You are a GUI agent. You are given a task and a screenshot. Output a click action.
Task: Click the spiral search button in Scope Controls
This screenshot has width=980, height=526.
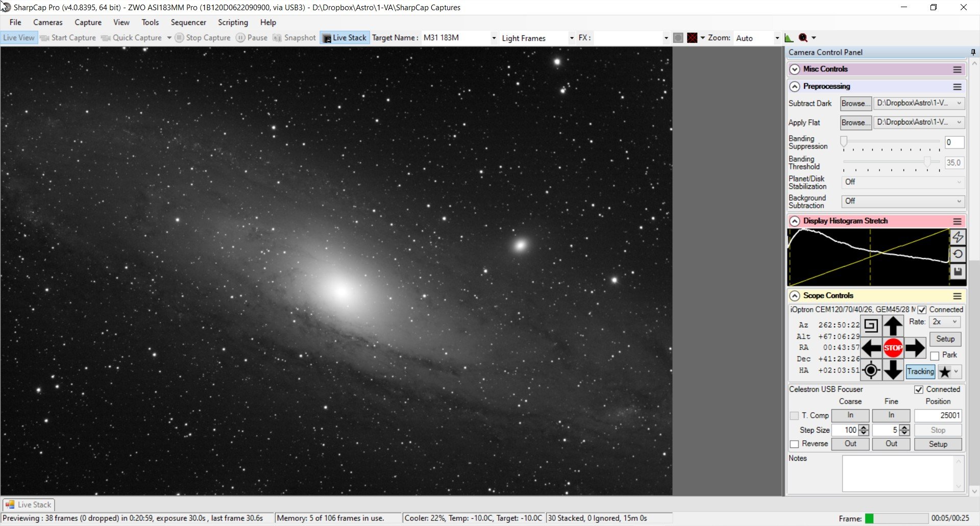click(x=871, y=325)
